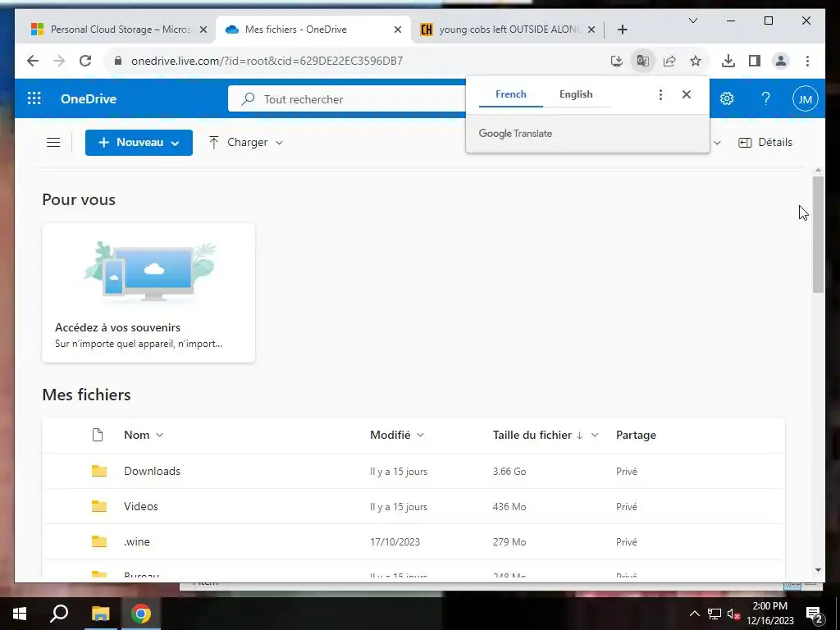Open File Explorer from taskbar

(x=100, y=614)
